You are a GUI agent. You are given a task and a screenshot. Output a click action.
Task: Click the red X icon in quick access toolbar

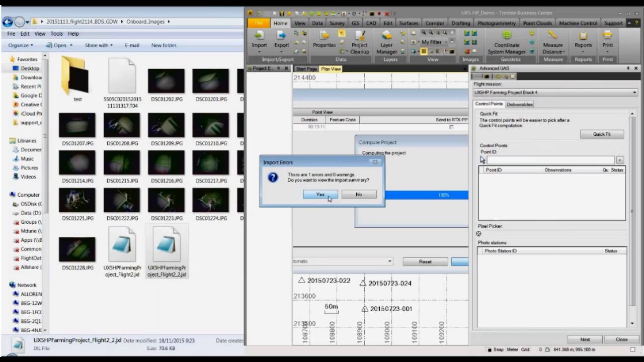[386, 14]
